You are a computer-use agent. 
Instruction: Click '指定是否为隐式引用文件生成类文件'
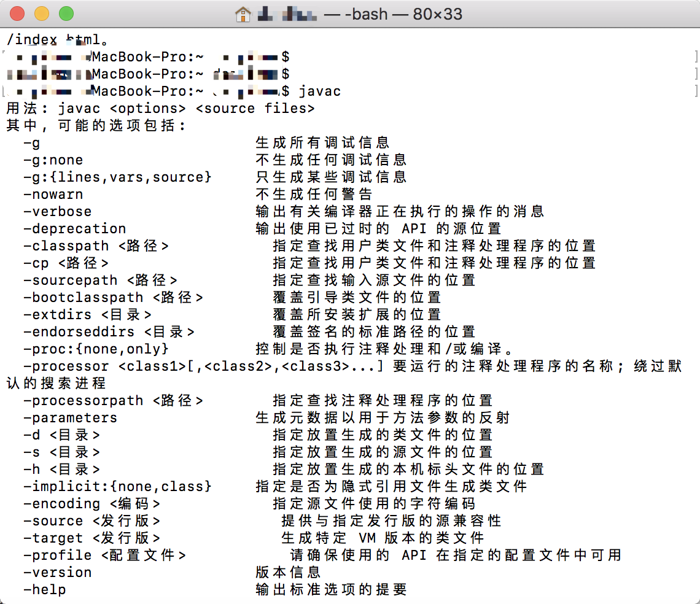tap(391, 487)
